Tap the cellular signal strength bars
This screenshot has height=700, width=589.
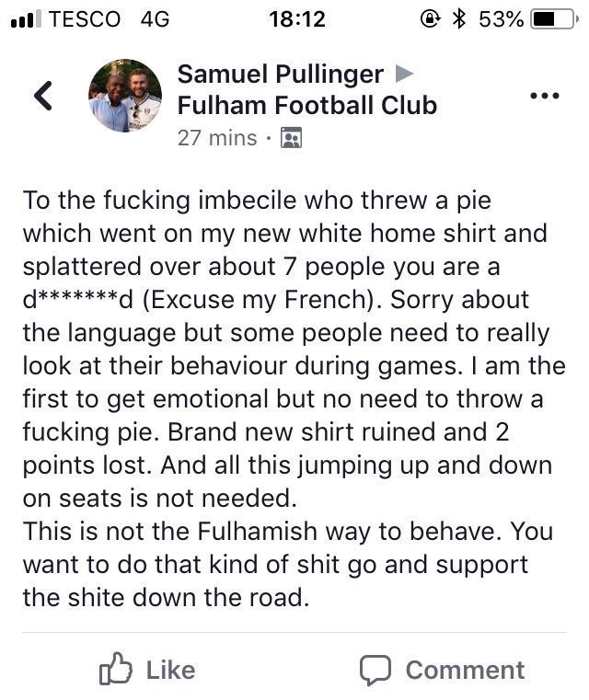(x=26, y=19)
